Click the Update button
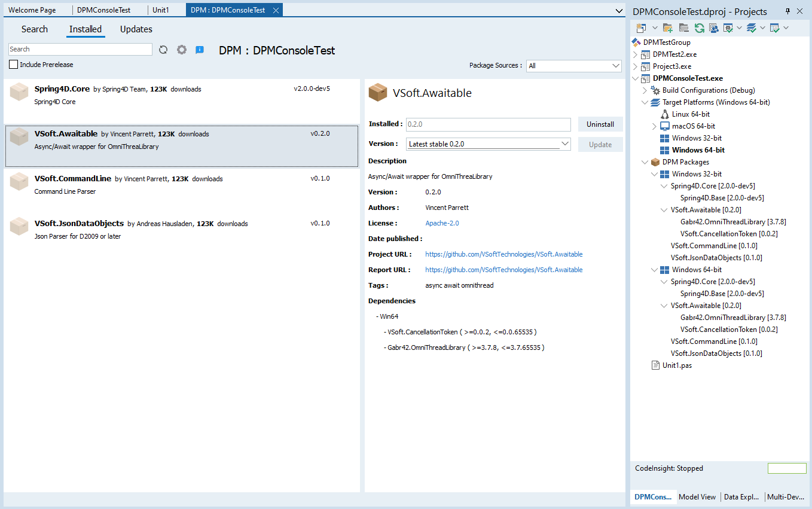Viewport: 812px width, 509px height. pos(600,144)
